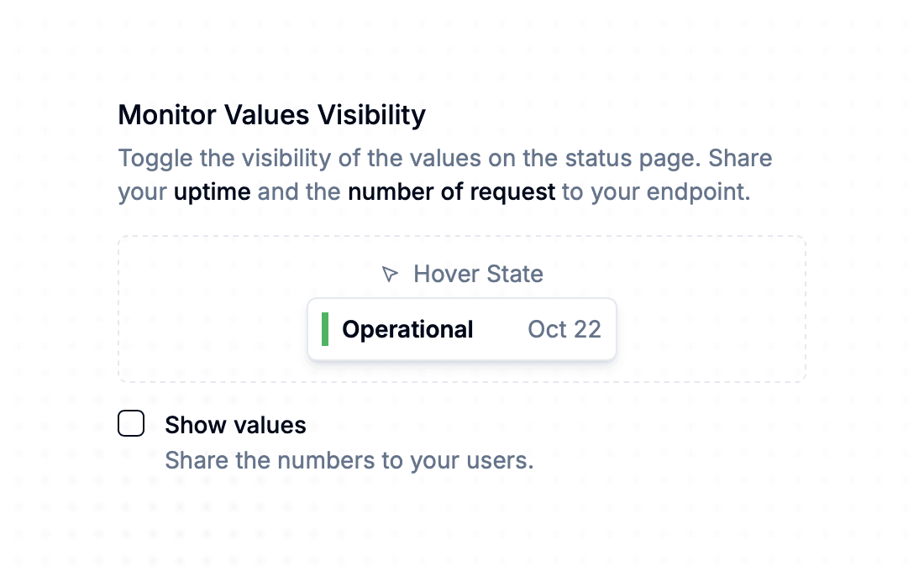Click the cursor arrow icon above Hover State

(389, 273)
